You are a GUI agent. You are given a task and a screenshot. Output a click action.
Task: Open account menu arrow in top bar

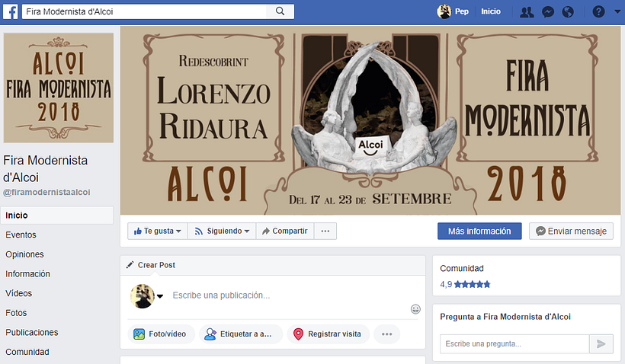click(617, 11)
